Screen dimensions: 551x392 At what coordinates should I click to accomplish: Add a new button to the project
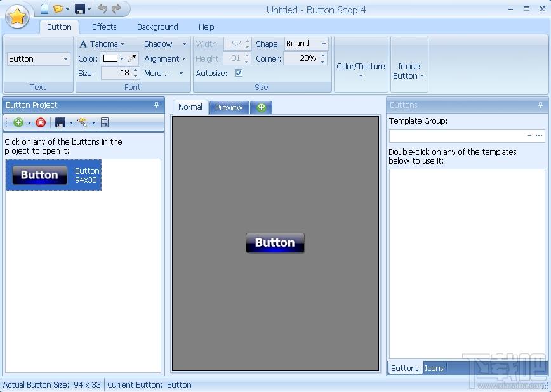coord(18,122)
